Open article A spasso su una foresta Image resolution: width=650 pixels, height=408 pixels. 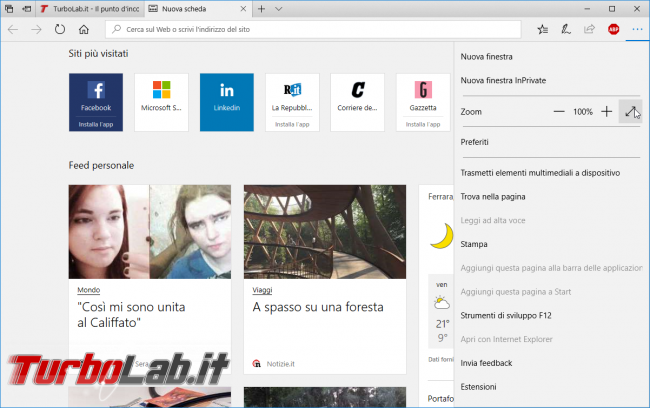click(318, 307)
